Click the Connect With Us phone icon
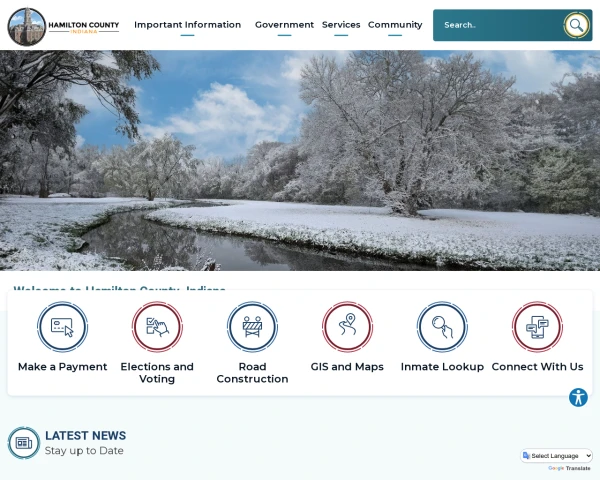The image size is (600, 480). click(x=537, y=327)
